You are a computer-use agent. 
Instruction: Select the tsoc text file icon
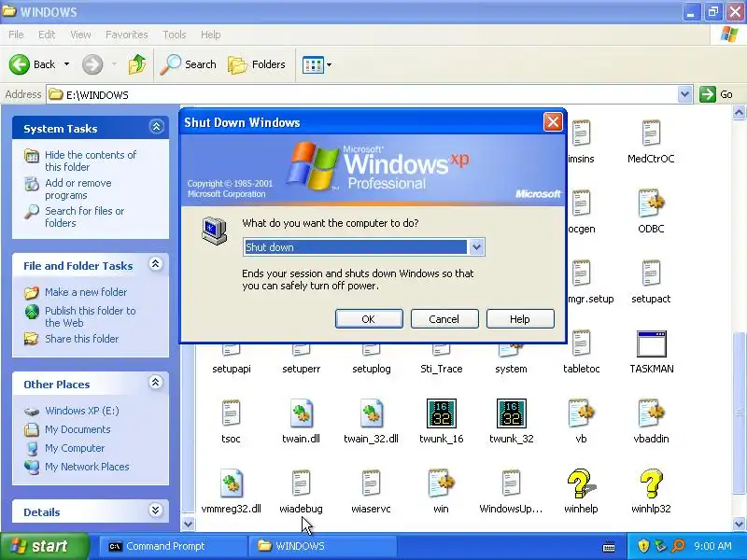(x=231, y=413)
